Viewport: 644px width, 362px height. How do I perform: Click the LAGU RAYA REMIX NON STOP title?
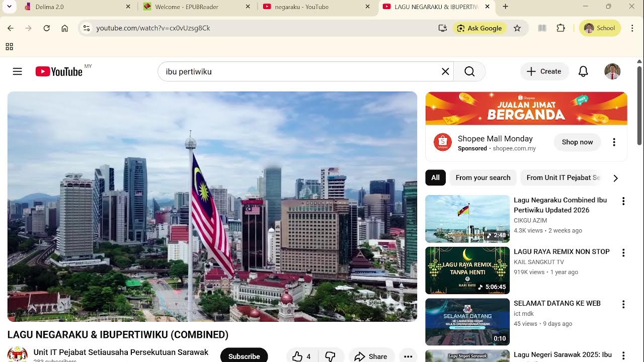pos(561,251)
